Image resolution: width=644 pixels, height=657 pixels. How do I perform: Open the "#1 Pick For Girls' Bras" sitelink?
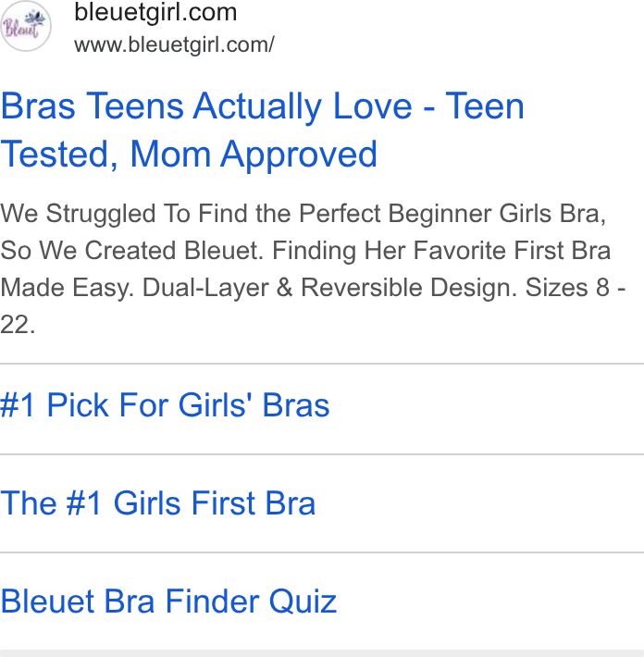(x=165, y=405)
